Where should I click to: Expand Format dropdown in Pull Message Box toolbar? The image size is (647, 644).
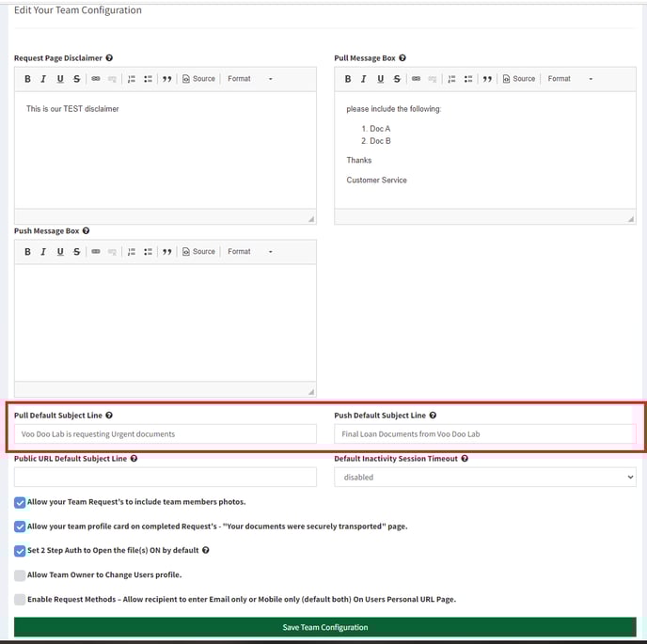(570, 79)
